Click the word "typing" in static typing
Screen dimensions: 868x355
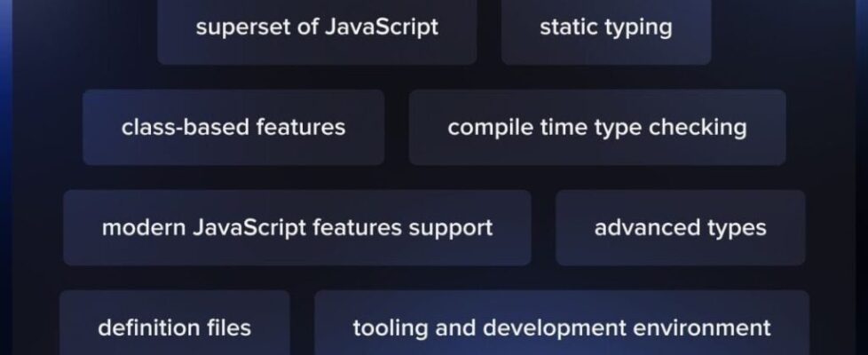point(637,28)
